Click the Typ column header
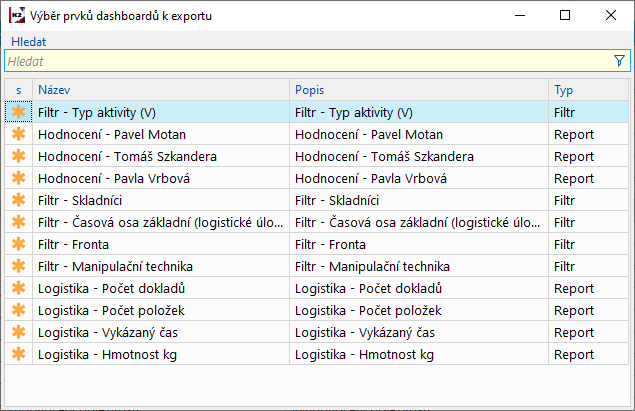635x411 pixels. pos(588,90)
